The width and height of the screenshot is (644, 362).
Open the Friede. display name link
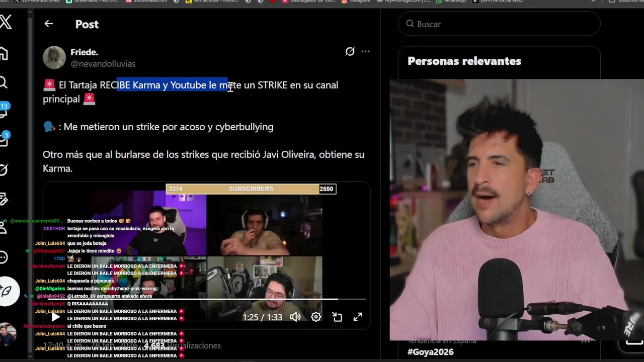tap(84, 52)
